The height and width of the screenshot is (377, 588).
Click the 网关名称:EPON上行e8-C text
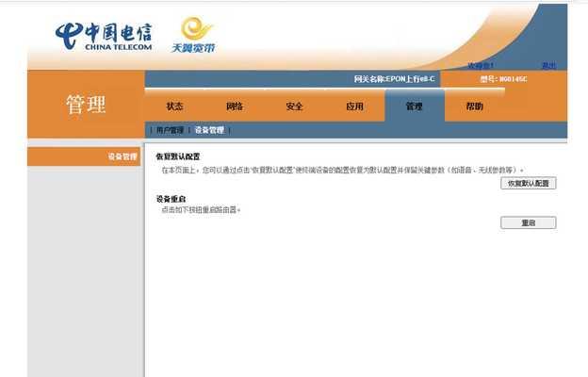(x=395, y=79)
